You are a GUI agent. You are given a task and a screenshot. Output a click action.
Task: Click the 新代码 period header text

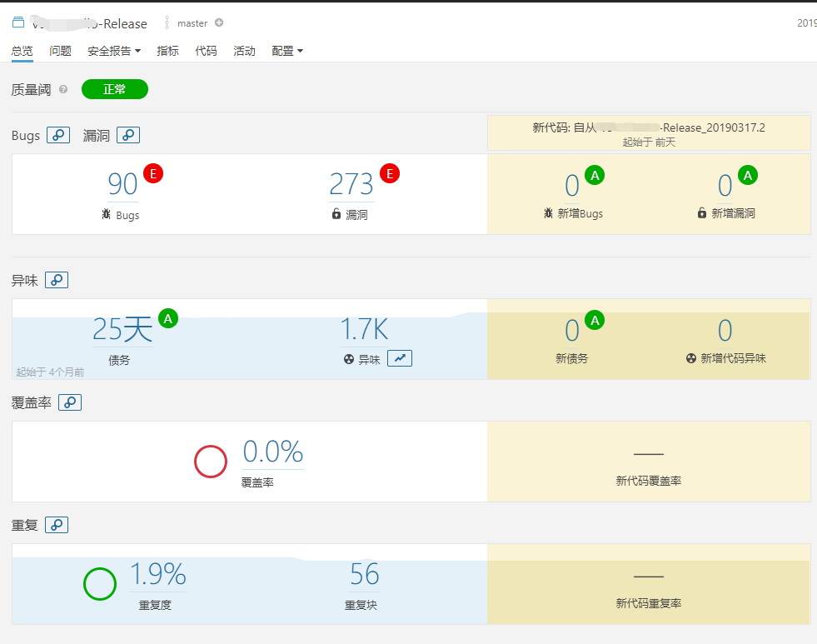coord(649,127)
